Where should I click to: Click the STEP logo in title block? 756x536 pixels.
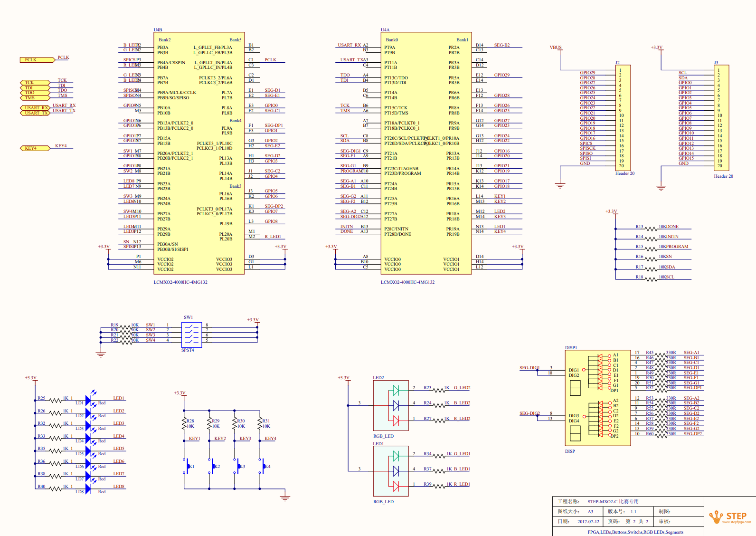click(730, 517)
